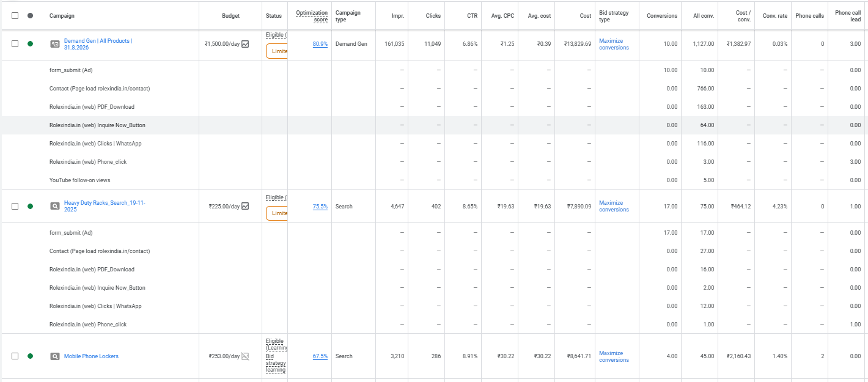
Task: Click the ₹30.22 Avg. CPC cell
Action: click(x=506, y=356)
